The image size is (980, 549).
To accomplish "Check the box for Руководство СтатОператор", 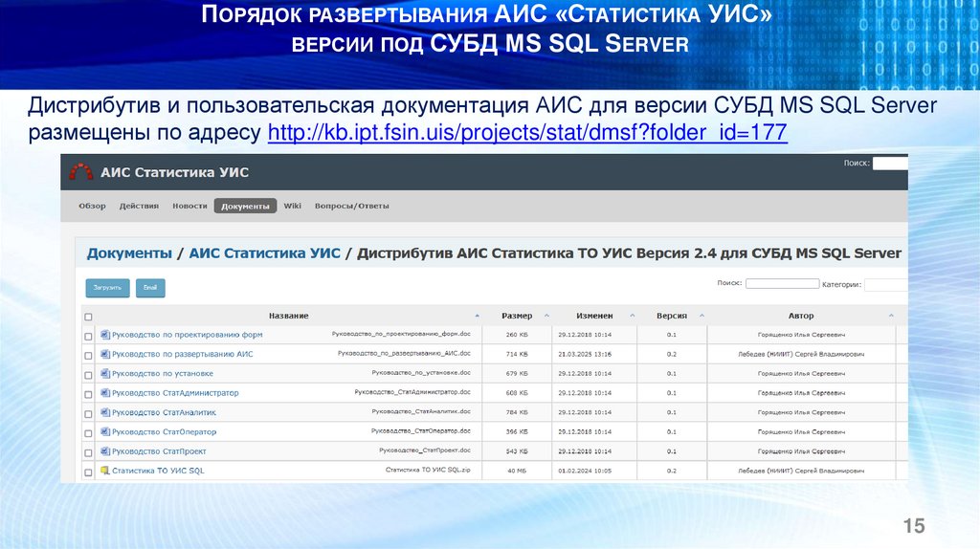I will tap(88, 433).
